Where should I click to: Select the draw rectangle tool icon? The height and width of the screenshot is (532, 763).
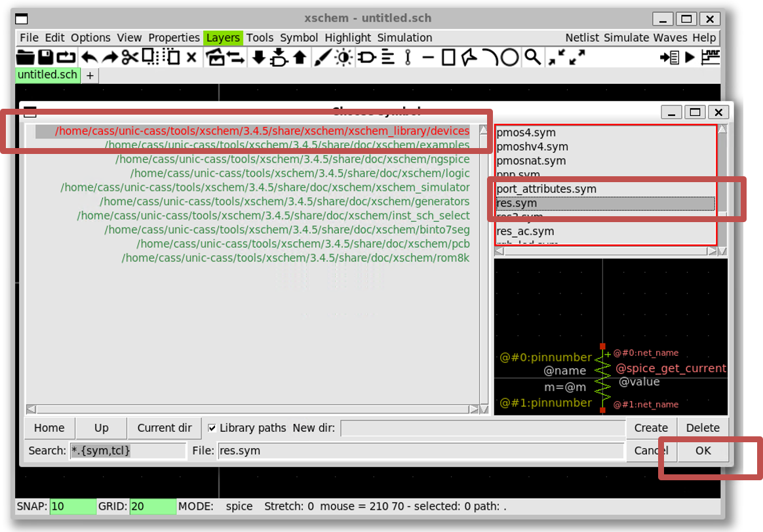click(448, 58)
